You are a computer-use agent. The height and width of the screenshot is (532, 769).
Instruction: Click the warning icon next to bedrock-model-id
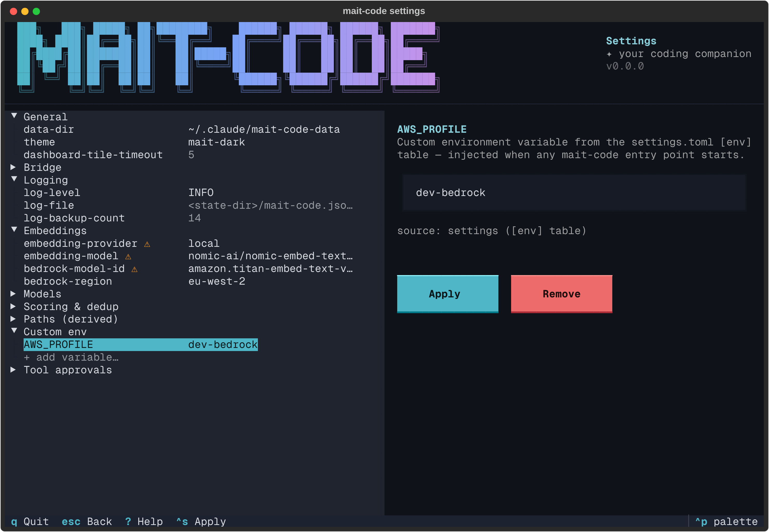134,269
